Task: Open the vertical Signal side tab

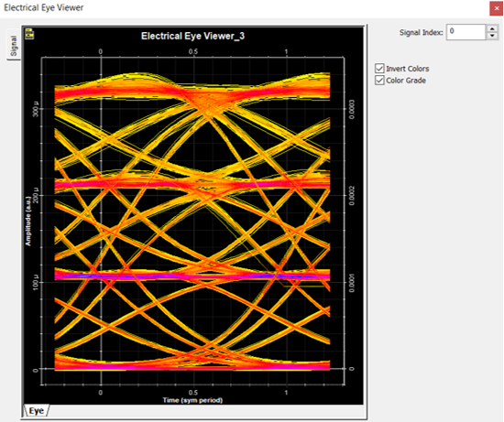Action: click(x=14, y=45)
